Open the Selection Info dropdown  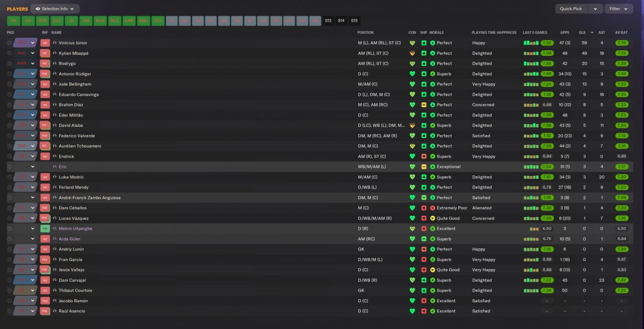[55, 9]
